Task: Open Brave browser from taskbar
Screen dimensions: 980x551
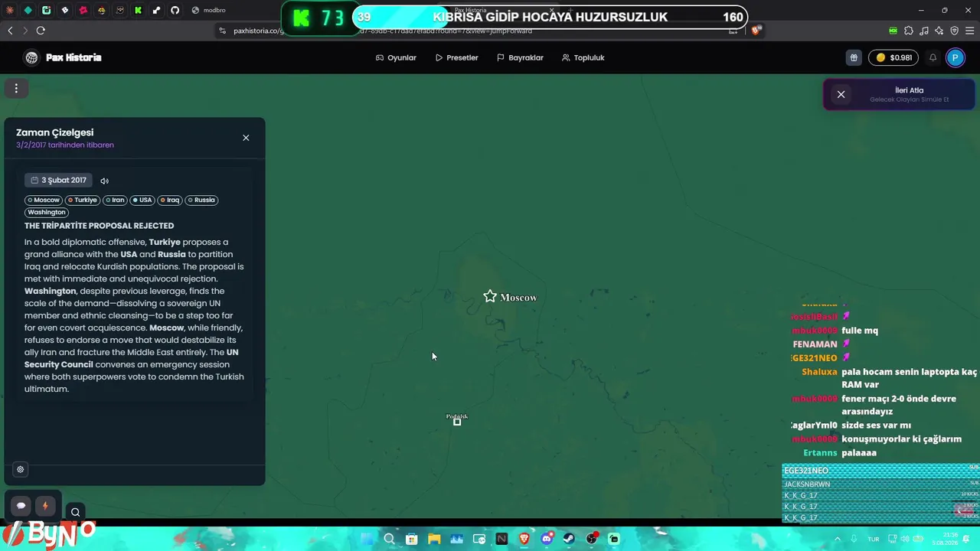Action: coord(524,539)
